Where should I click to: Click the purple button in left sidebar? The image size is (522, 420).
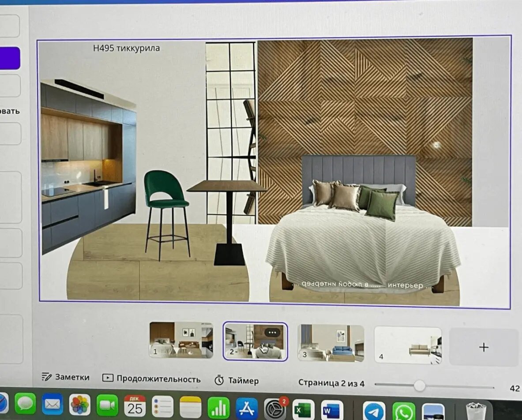tap(9, 58)
